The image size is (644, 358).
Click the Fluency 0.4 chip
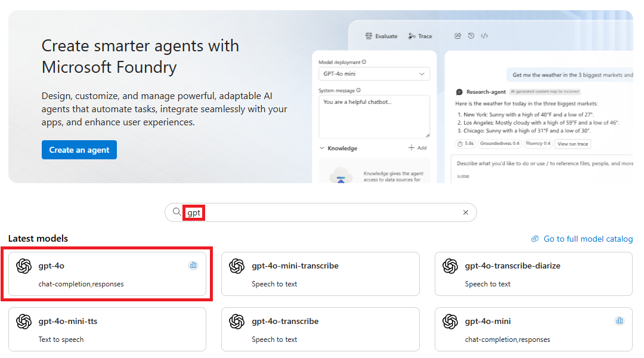tap(538, 143)
